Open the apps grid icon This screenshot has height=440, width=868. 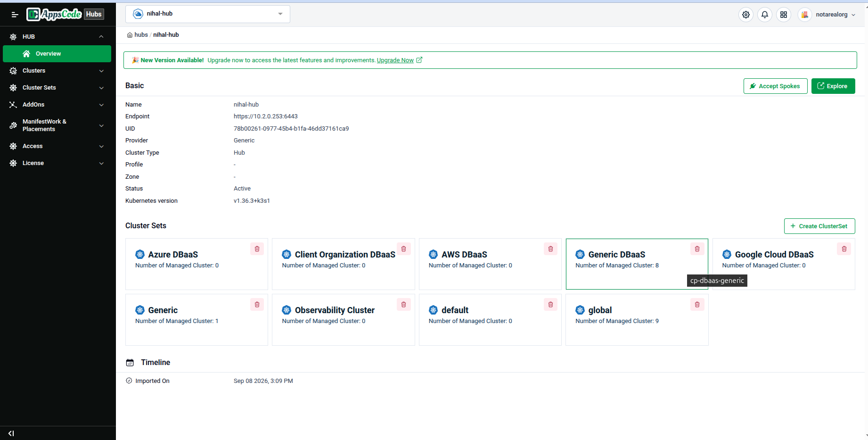(784, 15)
